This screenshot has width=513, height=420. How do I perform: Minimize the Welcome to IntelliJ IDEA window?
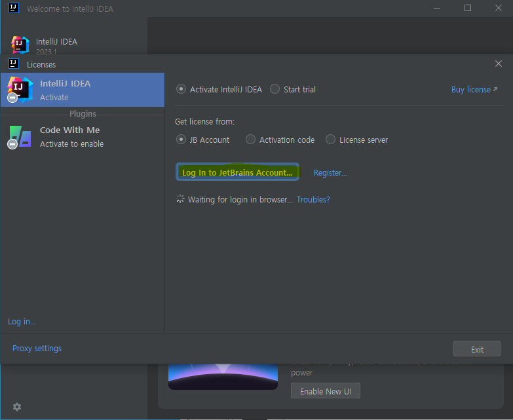point(437,8)
